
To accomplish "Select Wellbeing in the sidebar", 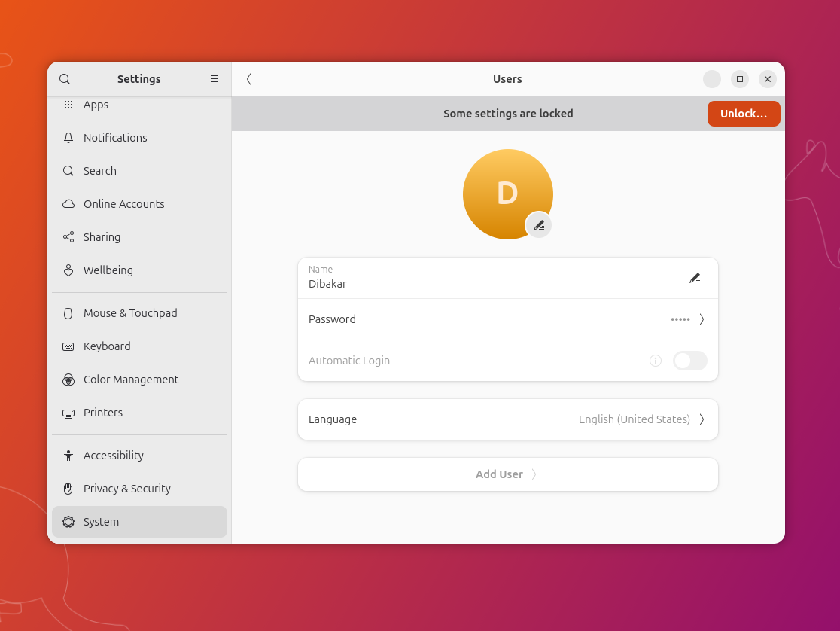I will pos(139,270).
